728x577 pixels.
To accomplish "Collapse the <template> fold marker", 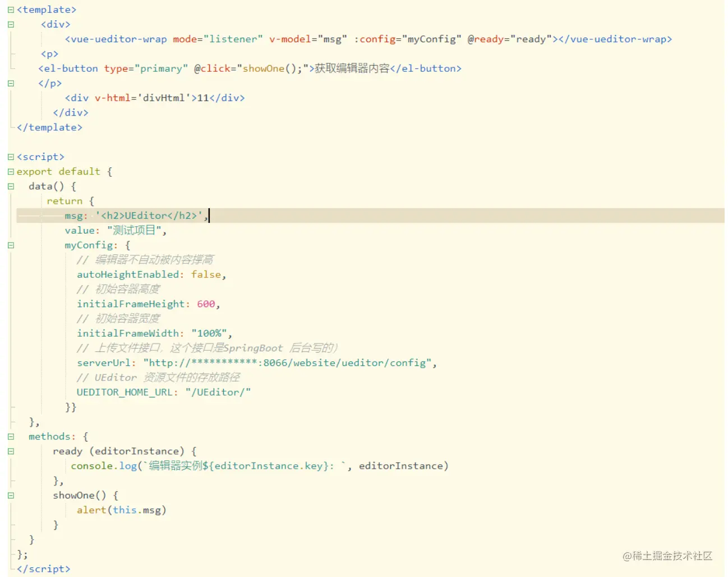I will [x=11, y=10].
